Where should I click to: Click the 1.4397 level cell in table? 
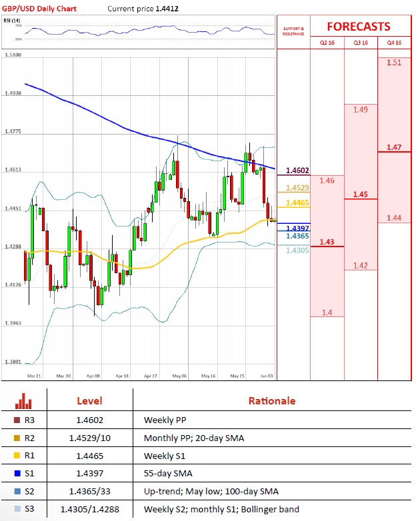click(90, 474)
